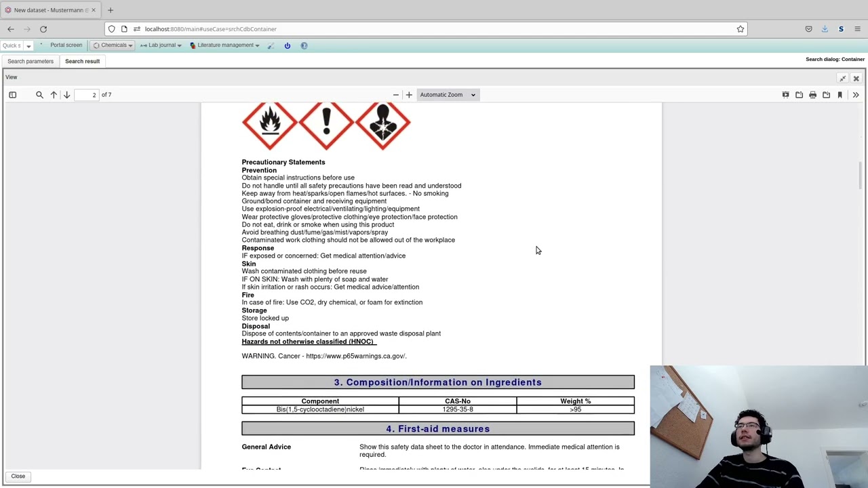Click the browser address bar URL
The image size is (868, 488).
coord(210,29)
